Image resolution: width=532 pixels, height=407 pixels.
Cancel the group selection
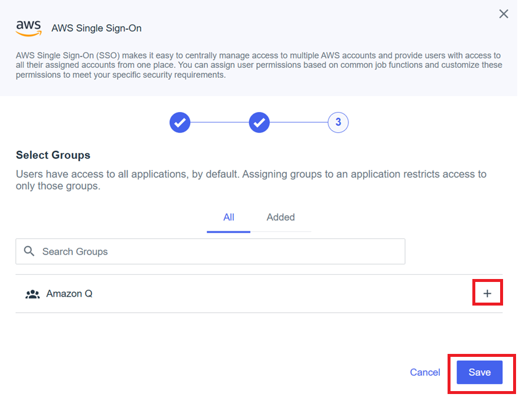tap(425, 372)
